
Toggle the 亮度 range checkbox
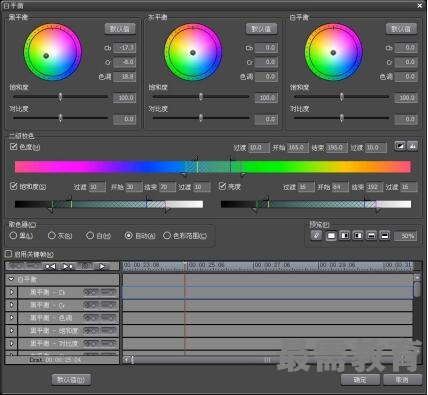point(222,186)
